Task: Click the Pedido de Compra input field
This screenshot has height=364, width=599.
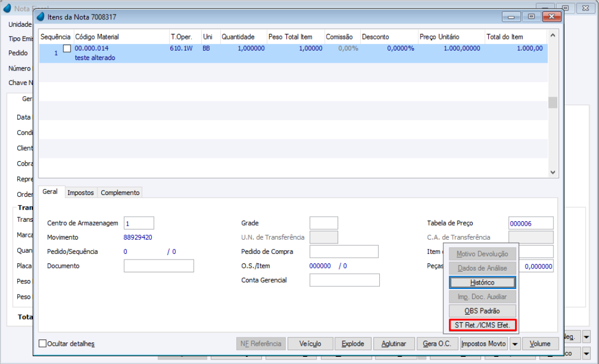Action: (x=344, y=252)
